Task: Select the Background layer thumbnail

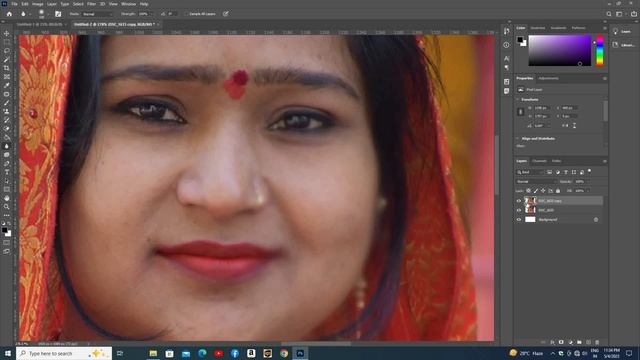Action: pos(530,220)
